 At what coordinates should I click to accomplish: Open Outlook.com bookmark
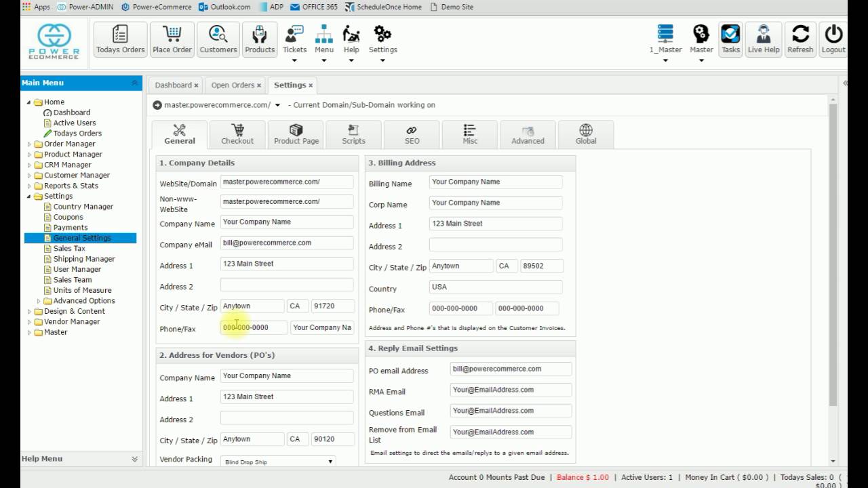click(x=224, y=7)
